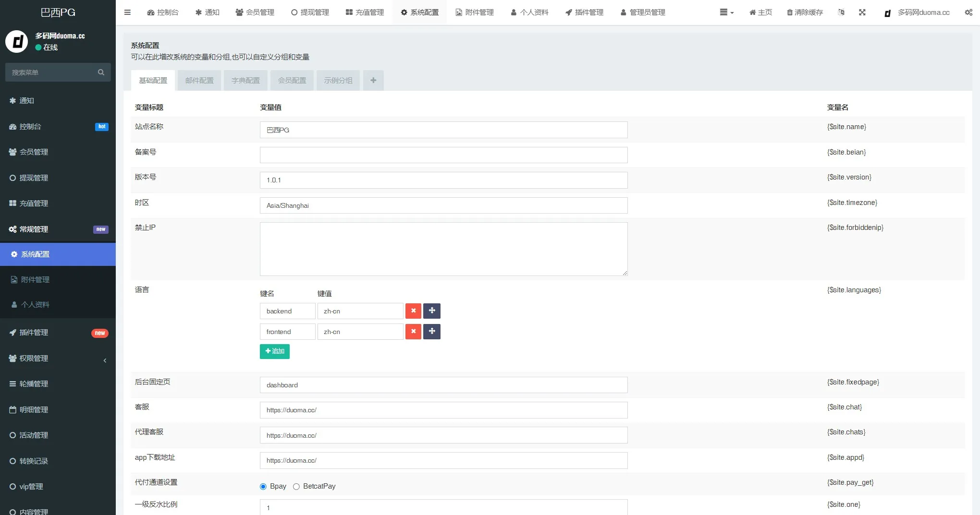This screenshot has height=515, width=980.
Task: Open 附件管理 in the top navigation
Action: 474,12
